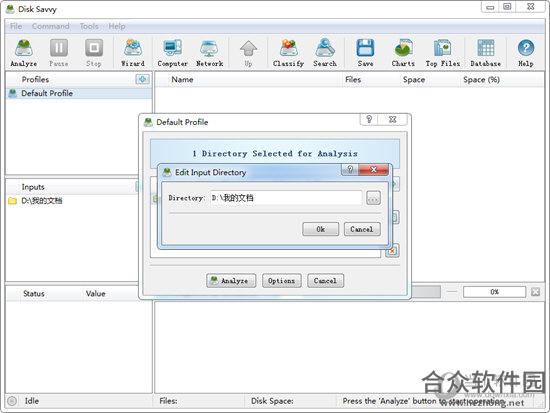Open the Wizard tool

point(133,53)
